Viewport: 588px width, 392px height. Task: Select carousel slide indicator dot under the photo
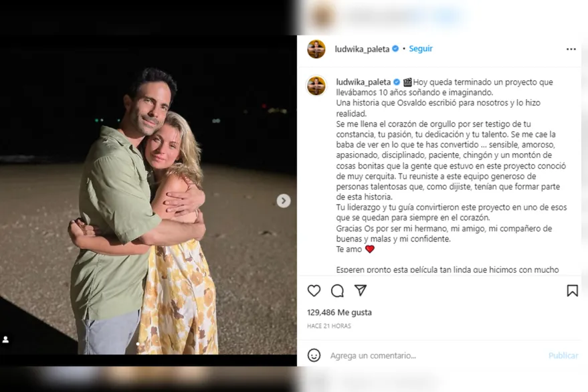tap(138, 344)
